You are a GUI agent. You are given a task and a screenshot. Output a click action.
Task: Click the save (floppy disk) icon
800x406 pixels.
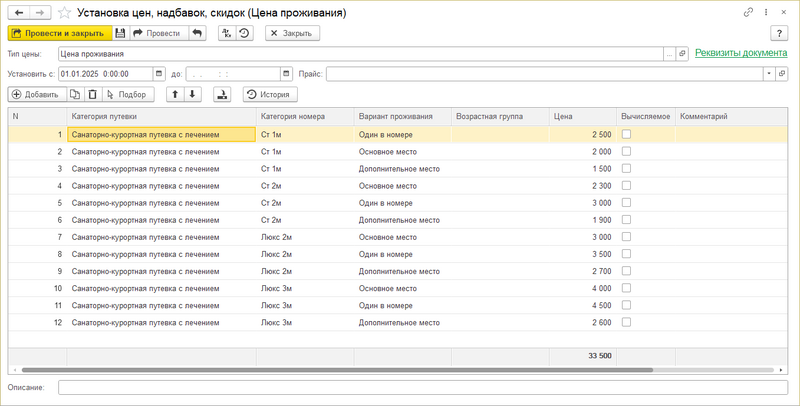[x=120, y=33]
